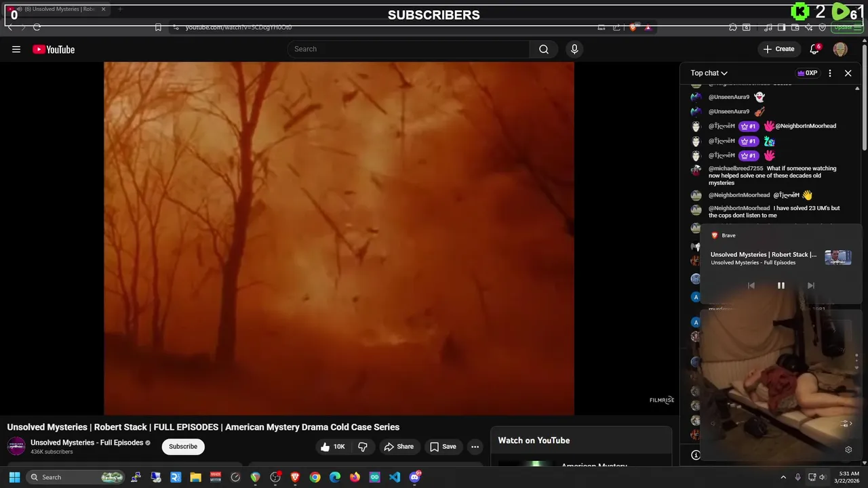Click the magnifier search button

click(544, 49)
